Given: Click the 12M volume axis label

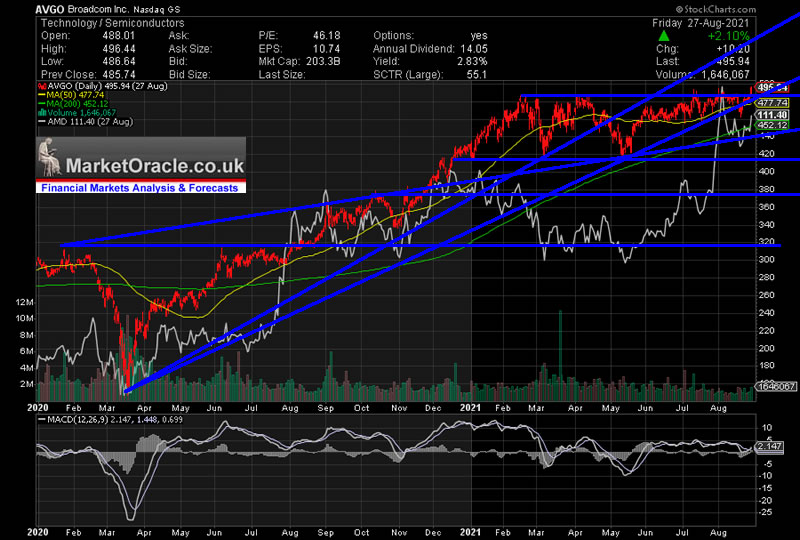Looking at the screenshot, I should [25, 302].
